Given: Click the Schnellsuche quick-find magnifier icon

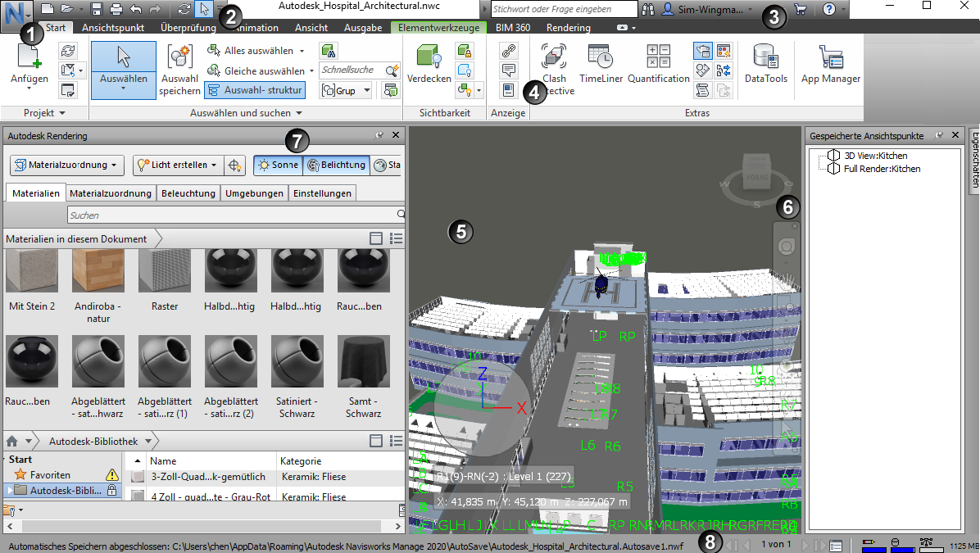Looking at the screenshot, I should click(391, 70).
